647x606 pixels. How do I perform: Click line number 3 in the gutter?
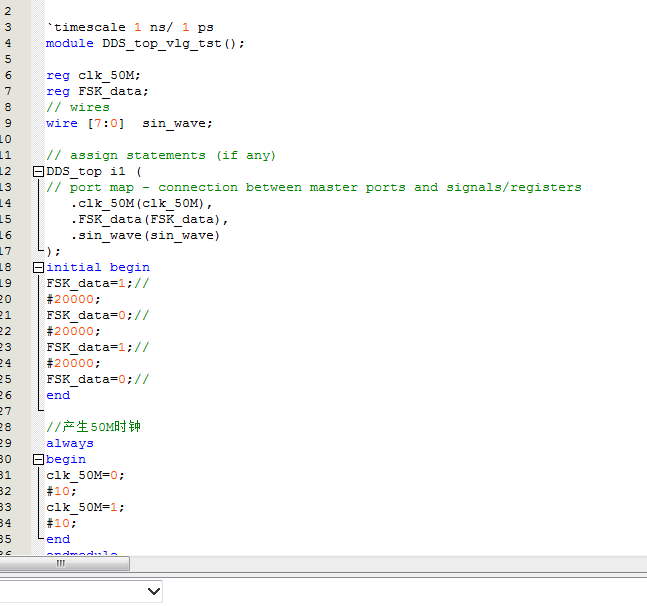pos(8,28)
